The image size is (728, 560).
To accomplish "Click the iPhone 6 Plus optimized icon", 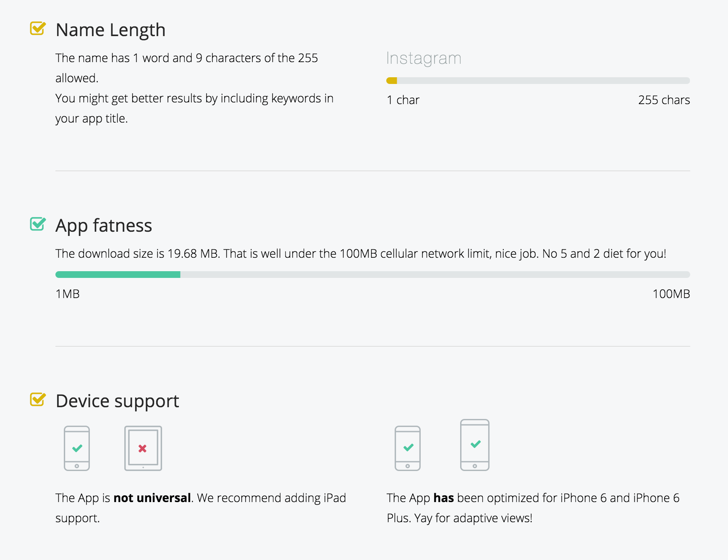I will tap(475, 445).
